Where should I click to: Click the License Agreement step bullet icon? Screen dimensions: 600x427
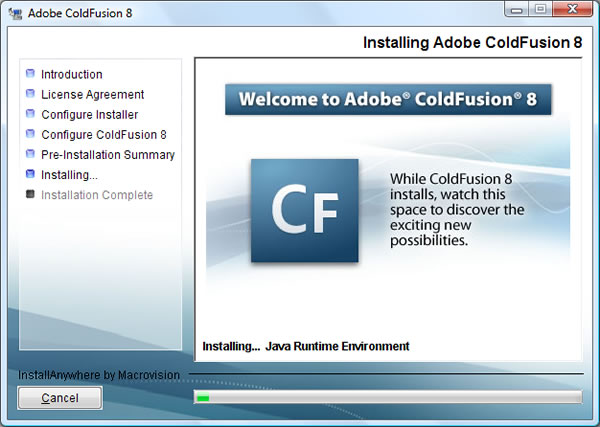(x=30, y=93)
